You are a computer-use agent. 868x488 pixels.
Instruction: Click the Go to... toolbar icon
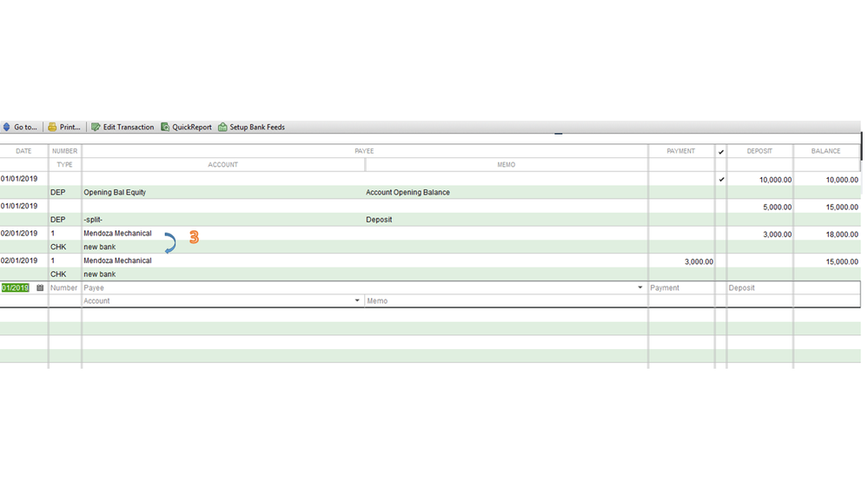click(6, 128)
